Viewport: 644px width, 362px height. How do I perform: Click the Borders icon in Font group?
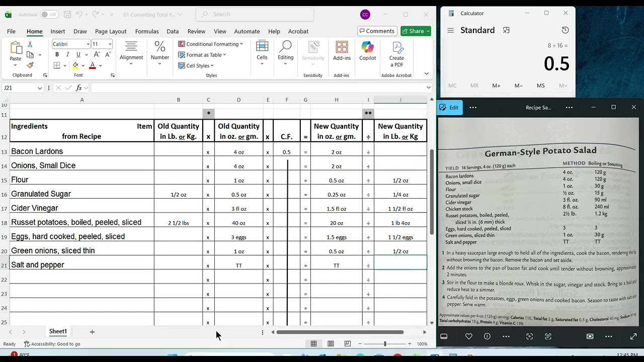click(57, 65)
